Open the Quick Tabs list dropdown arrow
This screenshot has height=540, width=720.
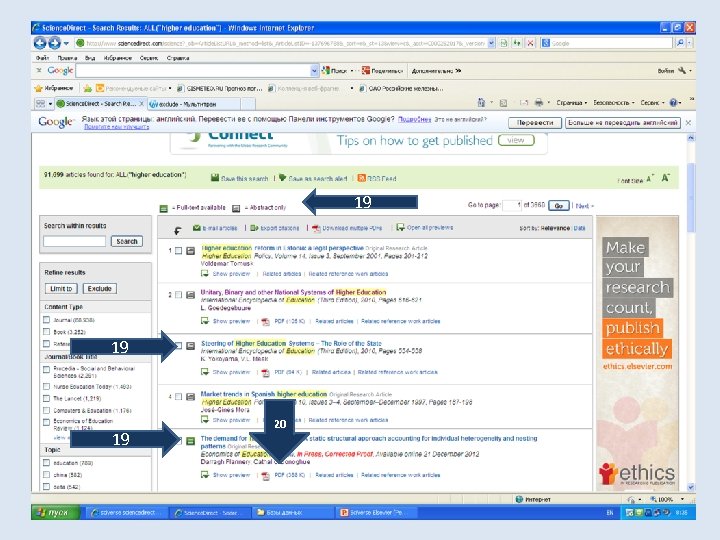click(51, 104)
